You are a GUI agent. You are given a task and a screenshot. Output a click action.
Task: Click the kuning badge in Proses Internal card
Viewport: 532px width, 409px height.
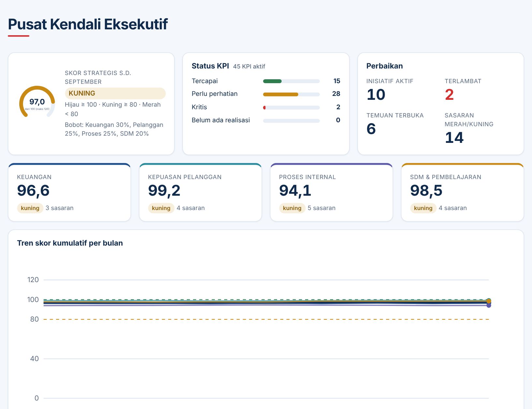coord(292,208)
